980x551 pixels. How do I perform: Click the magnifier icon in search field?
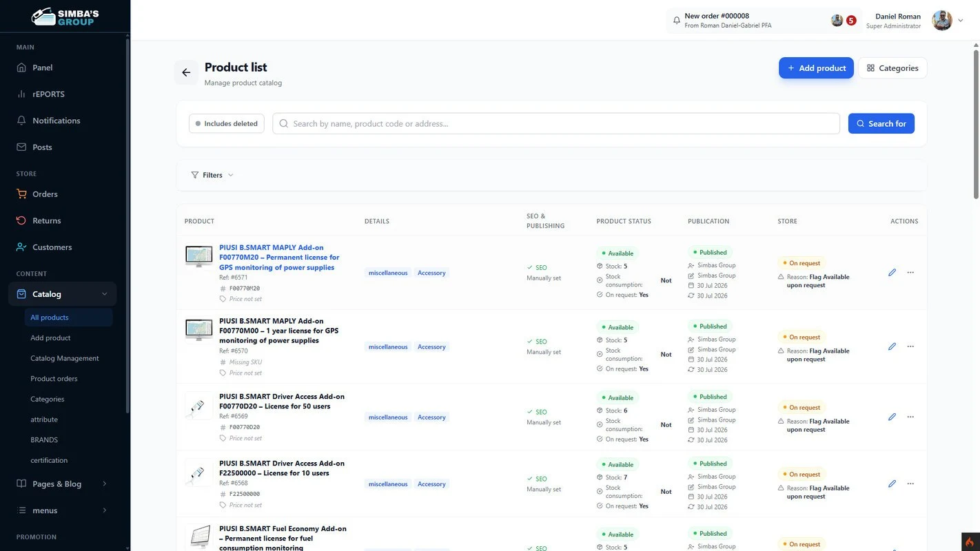[x=284, y=123]
